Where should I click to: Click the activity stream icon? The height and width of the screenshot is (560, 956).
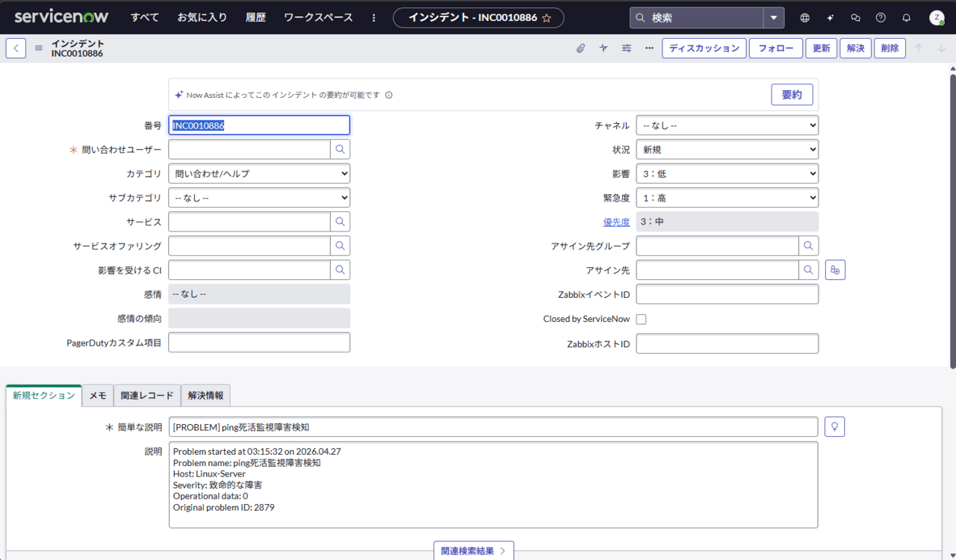(603, 48)
